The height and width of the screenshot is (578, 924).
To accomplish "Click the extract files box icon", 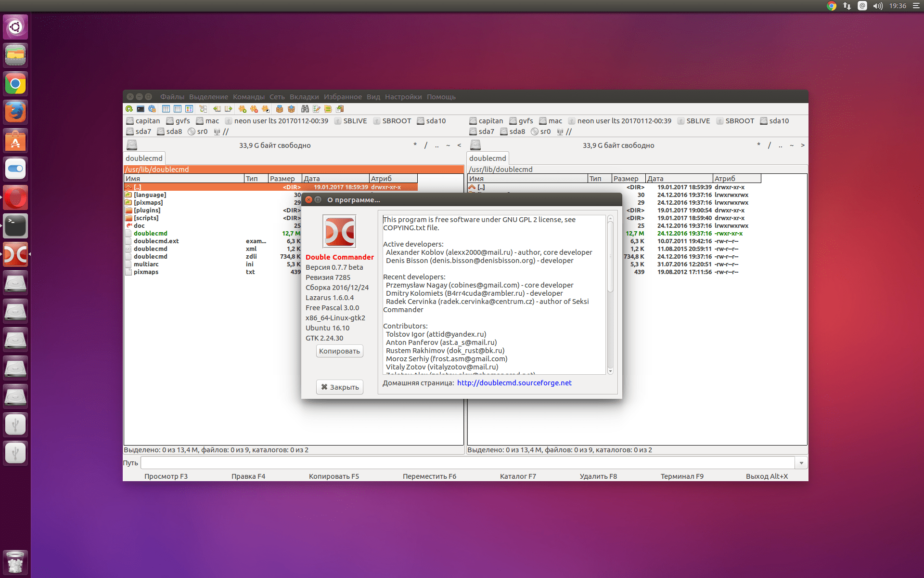I will coord(291,109).
